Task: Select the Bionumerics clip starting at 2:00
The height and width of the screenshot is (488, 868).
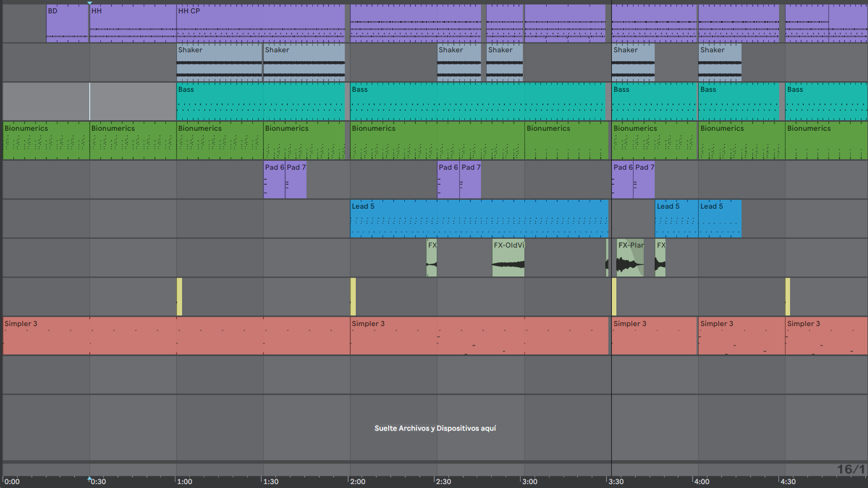Action: pos(437,141)
